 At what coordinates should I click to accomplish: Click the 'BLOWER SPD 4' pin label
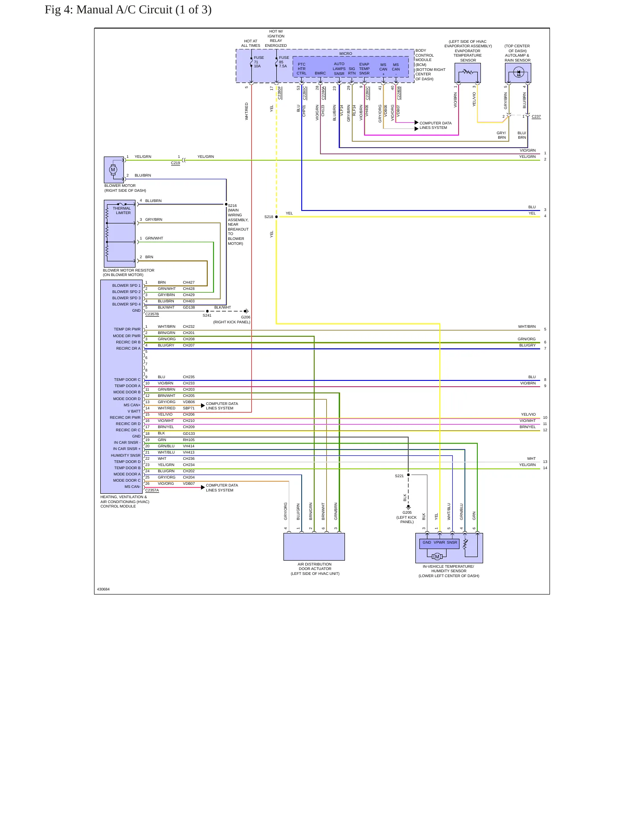click(x=126, y=304)
